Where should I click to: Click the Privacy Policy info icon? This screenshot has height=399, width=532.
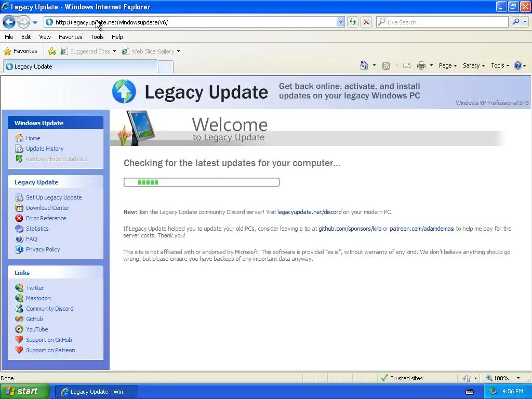[x=19, y=249]
